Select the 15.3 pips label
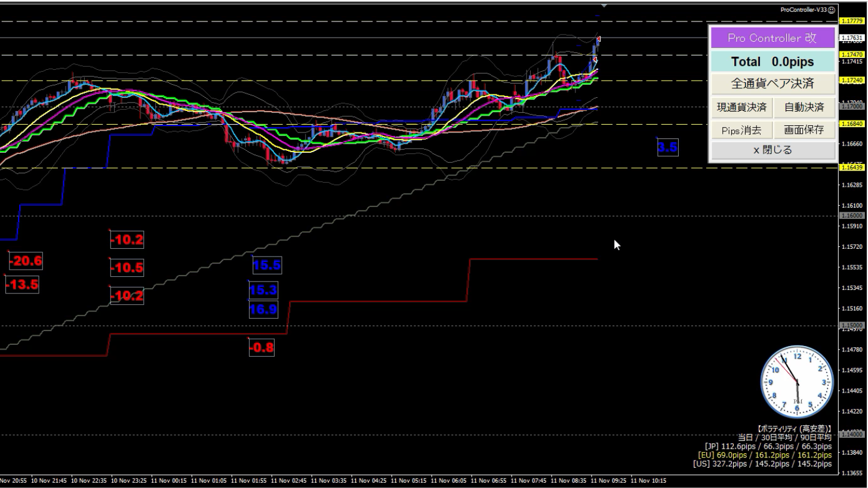The image size is (868, 488). (263, 291)
